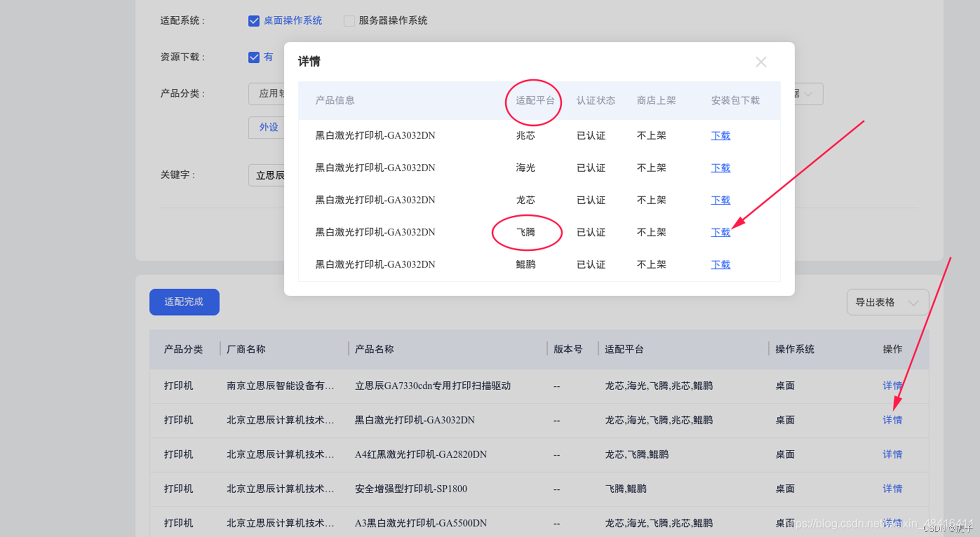Screen dimensions: 980x537
Task: Close the 详情 dialog with X icon
Action: pos(760,62)
